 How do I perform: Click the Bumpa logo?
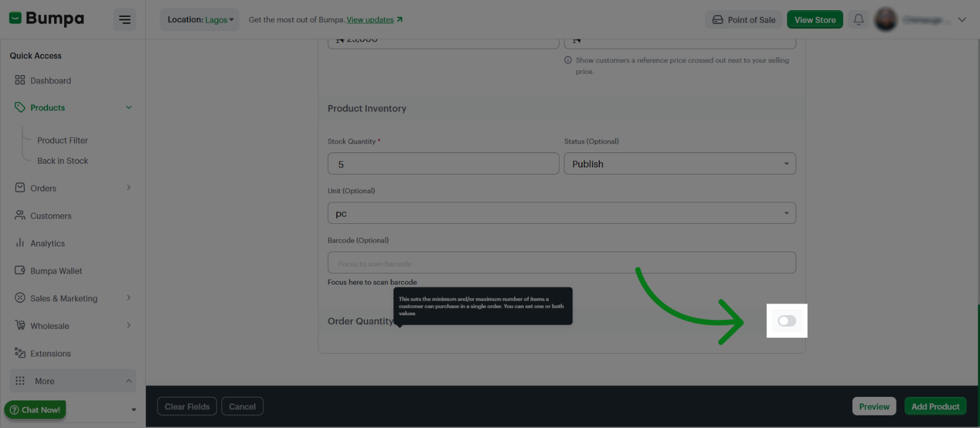coord(47,19)
